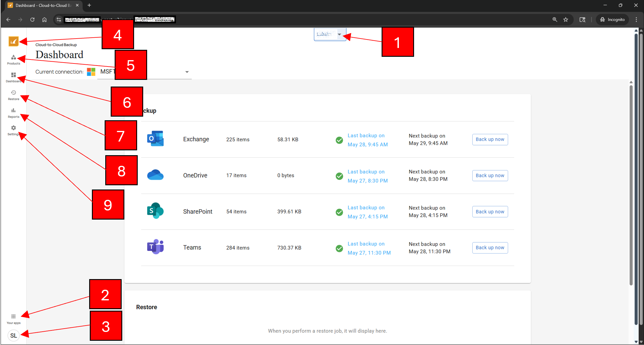
Task: Click the Restore section heading
Action: click(147, 307)
